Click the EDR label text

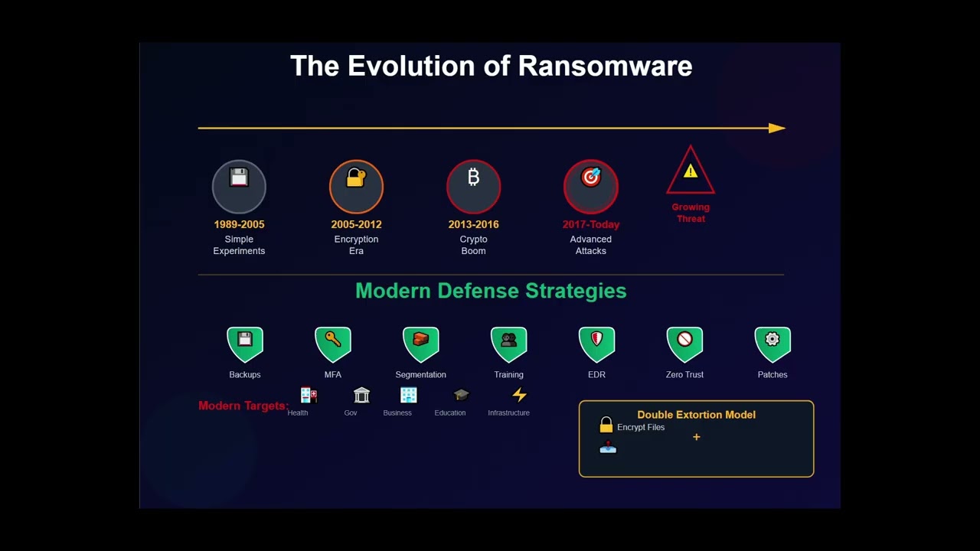(x=596, y=374)
